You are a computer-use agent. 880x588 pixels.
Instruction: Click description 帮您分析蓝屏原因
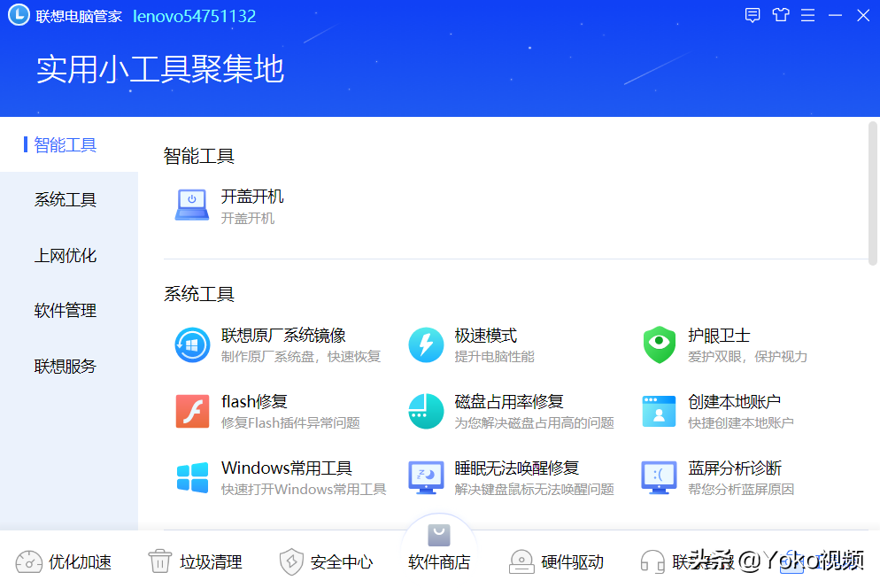[741, 489]
